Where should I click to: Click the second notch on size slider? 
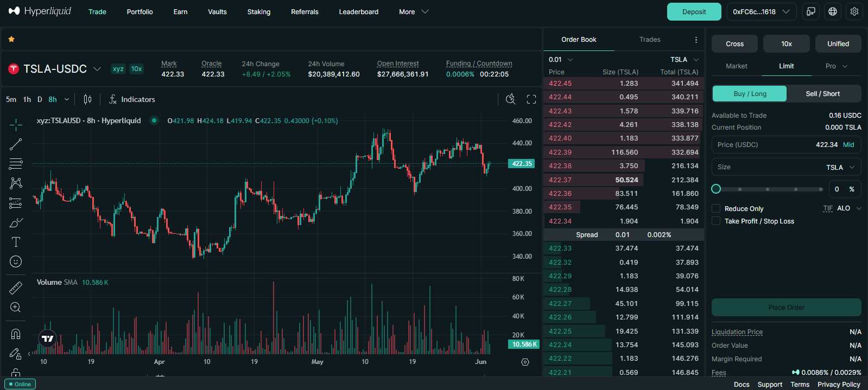click(768, 189)
